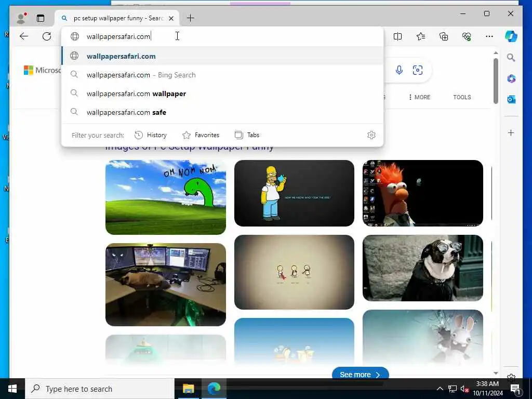The image size is (532, 399).
Task: Reload the page with Refresh icon
Action: [x=47, y=36]
